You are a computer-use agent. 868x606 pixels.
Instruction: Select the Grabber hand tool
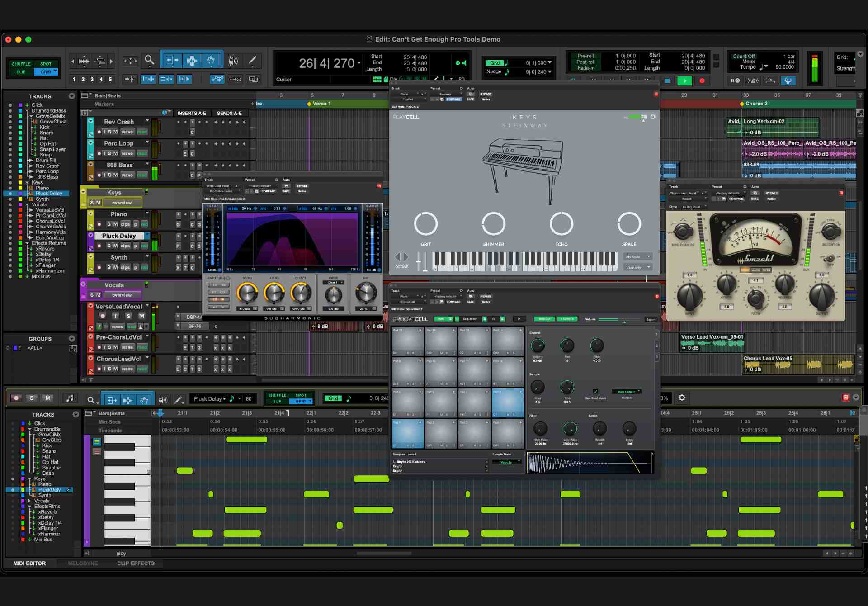211,60
